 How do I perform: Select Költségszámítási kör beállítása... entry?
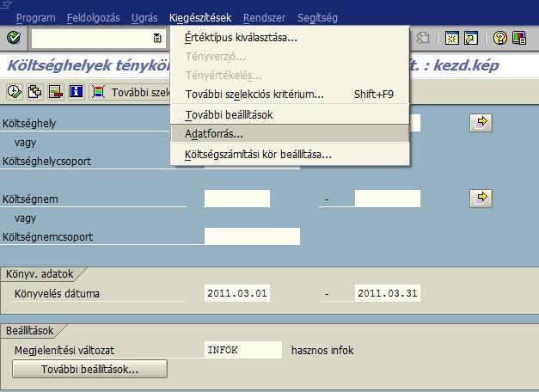pos(290,155)
